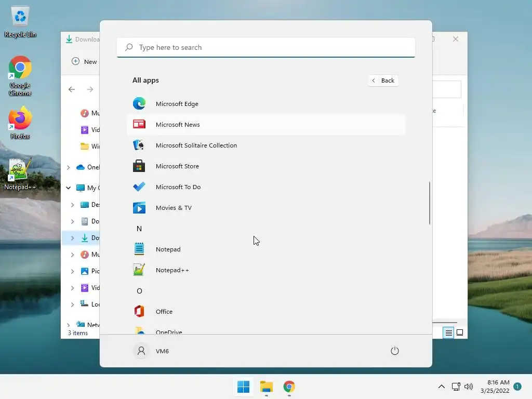This screenshot has height=399, width=532.
Task: Click the Windows Start button on taskbar
Action: [243, 387]
